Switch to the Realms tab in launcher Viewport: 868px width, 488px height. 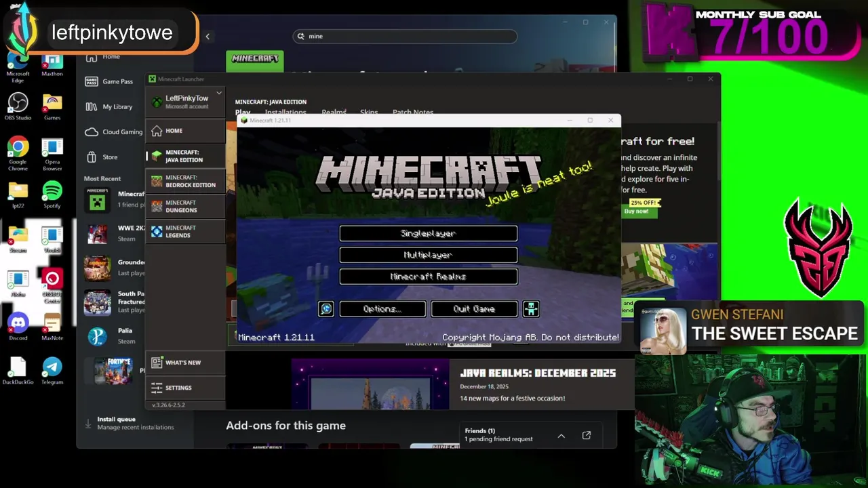334,113
